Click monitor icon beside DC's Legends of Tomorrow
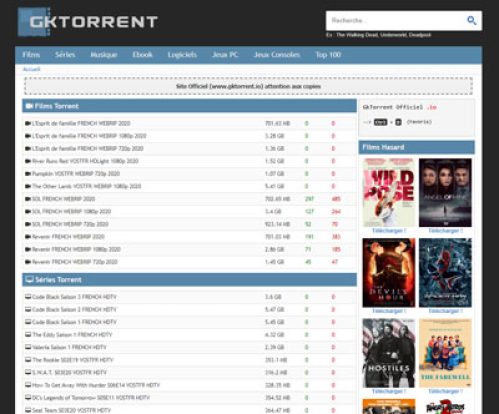The height and width of the screenshot is (414, 499). 28,397
